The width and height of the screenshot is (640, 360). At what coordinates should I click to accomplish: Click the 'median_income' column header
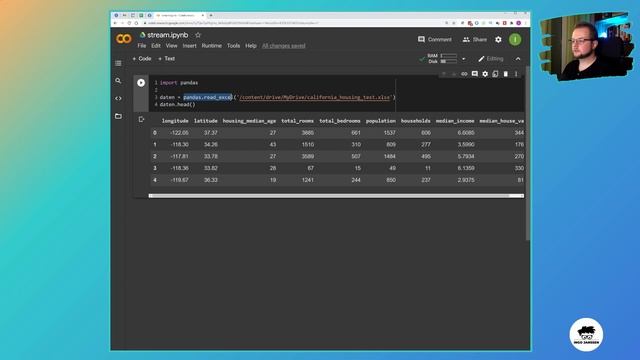(455, 121)
